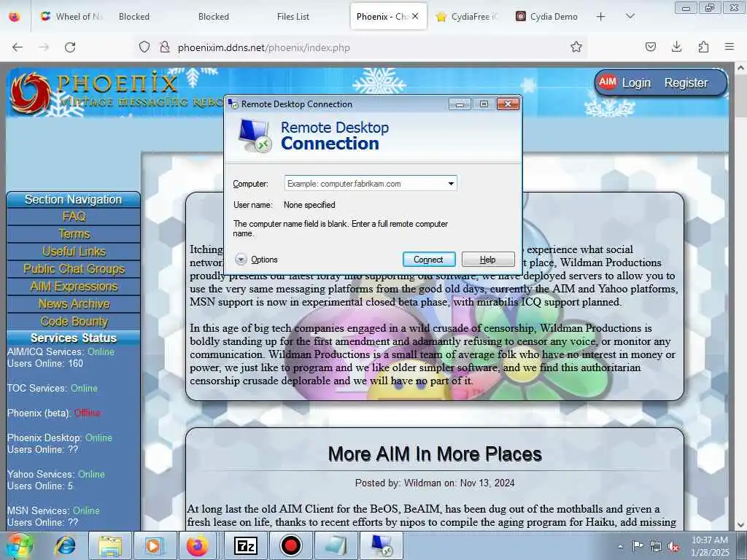Restore down the Firefox window button
Image resolution: width=747 pixels, height=560 pixels.
710,7
